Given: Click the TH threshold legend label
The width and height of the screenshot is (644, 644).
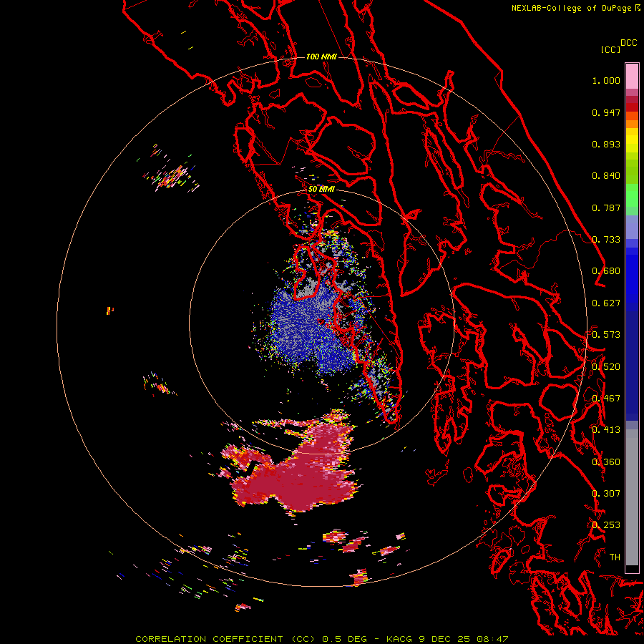Looking at the screenshot, I should pyautogui.click(x=615, y=557).
